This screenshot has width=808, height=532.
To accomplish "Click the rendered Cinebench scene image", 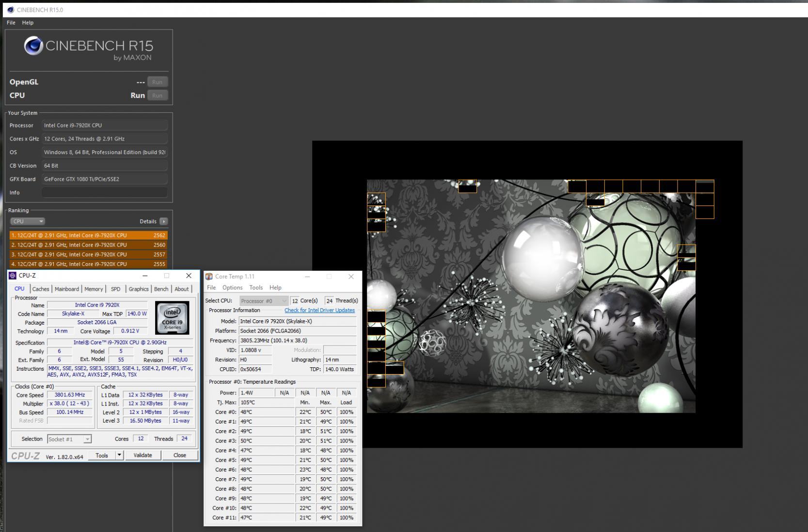I will [531, 296].
